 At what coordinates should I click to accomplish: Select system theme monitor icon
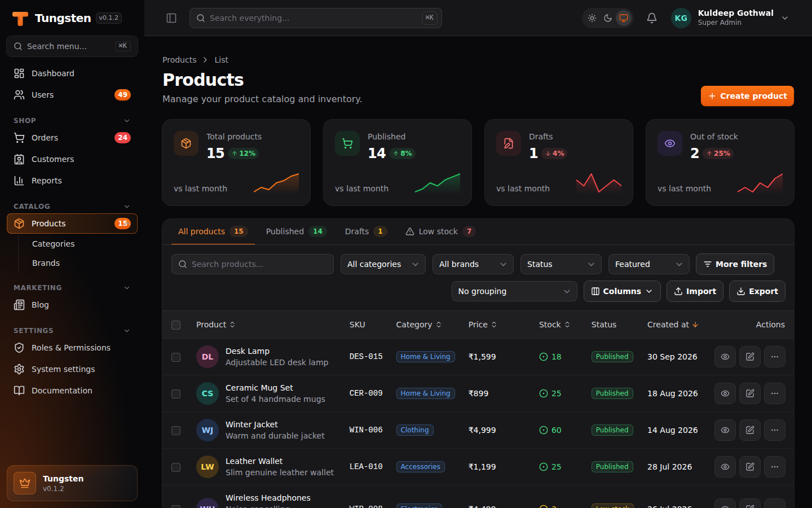624,18
